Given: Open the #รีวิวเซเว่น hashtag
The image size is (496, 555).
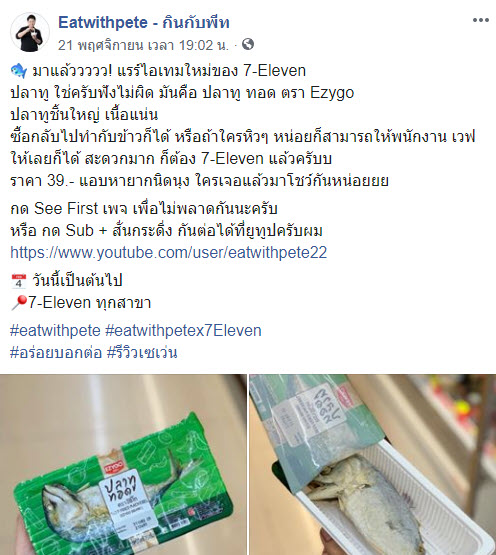Looking at the screenshot, I should [142, 353].
